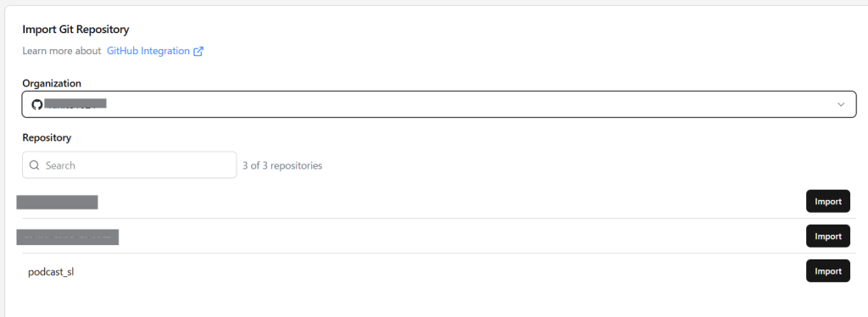Import the first redacted repository
This screenshot has height=317, width=868.
[827, 202]
